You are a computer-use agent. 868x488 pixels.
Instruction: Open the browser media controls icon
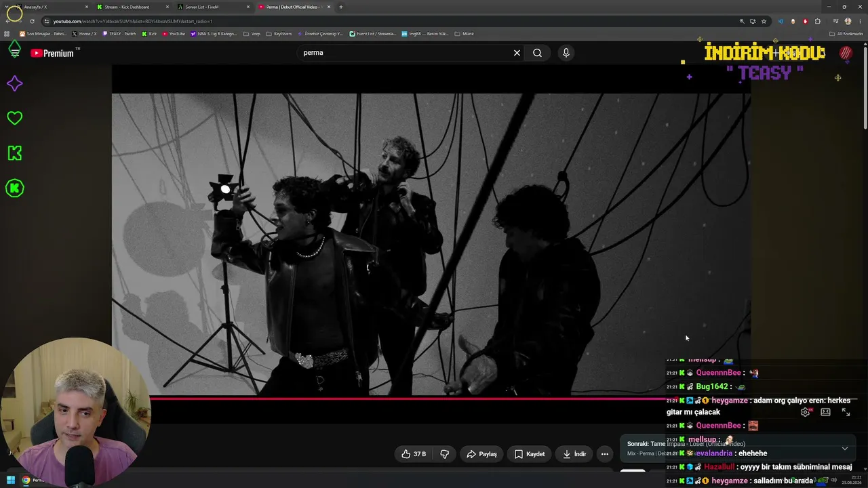point(835,21)
